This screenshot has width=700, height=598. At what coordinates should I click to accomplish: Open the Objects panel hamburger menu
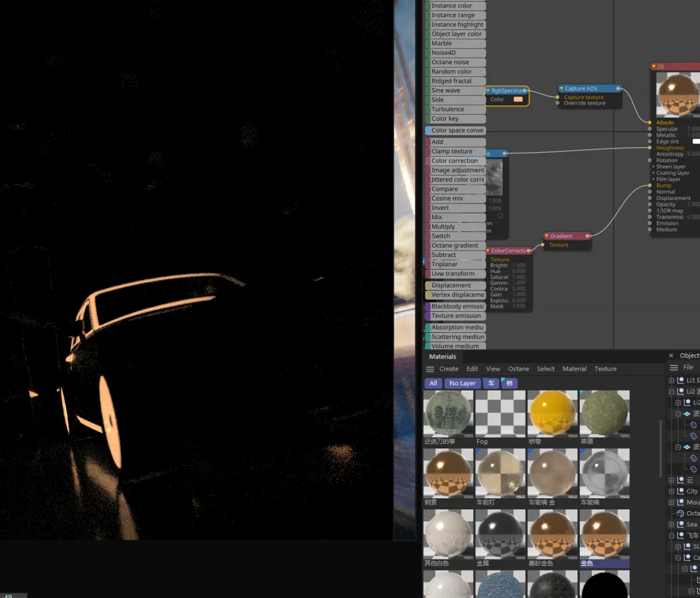click(x=674, y=367)
